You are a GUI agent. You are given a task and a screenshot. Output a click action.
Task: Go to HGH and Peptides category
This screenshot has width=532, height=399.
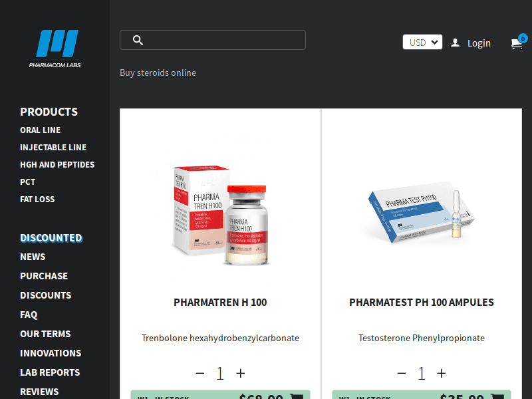(x=57, y=164)
